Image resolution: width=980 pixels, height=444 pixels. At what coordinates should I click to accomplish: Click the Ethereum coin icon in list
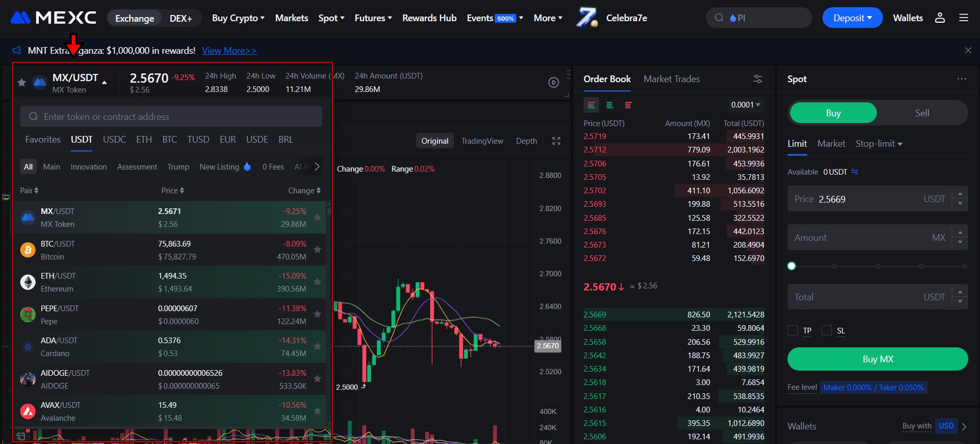(28, 282)
